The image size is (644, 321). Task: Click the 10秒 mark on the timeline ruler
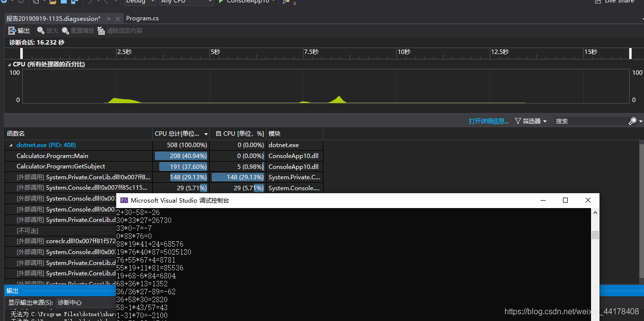tap(404, 52)
